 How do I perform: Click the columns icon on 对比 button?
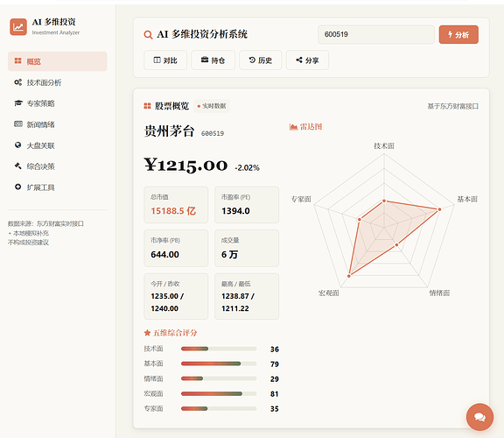(157, 60)
